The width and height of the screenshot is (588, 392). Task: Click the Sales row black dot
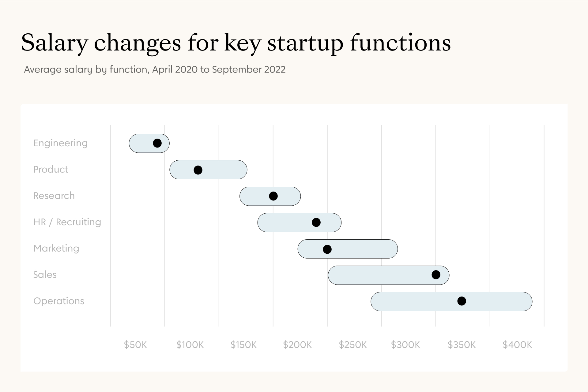[436, 275]
